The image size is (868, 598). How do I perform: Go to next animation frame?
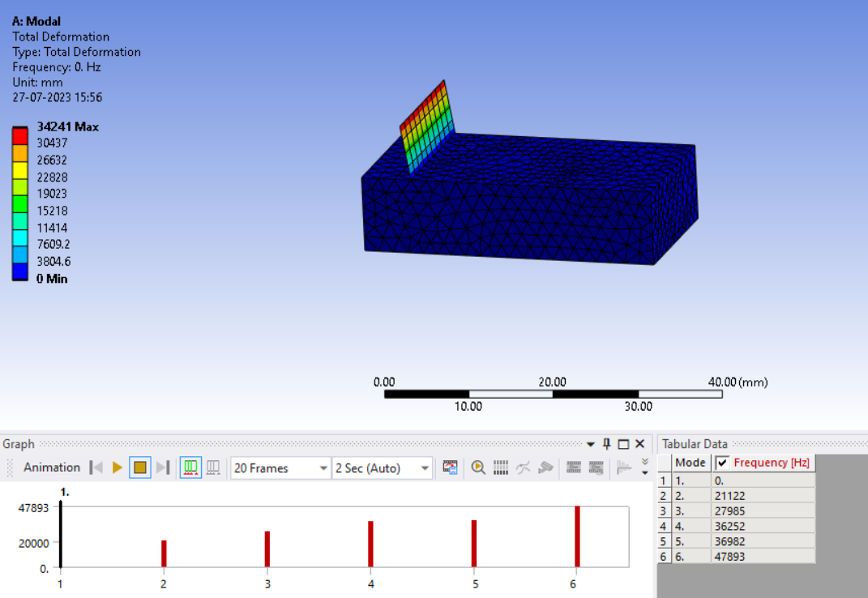coord(162,468)
